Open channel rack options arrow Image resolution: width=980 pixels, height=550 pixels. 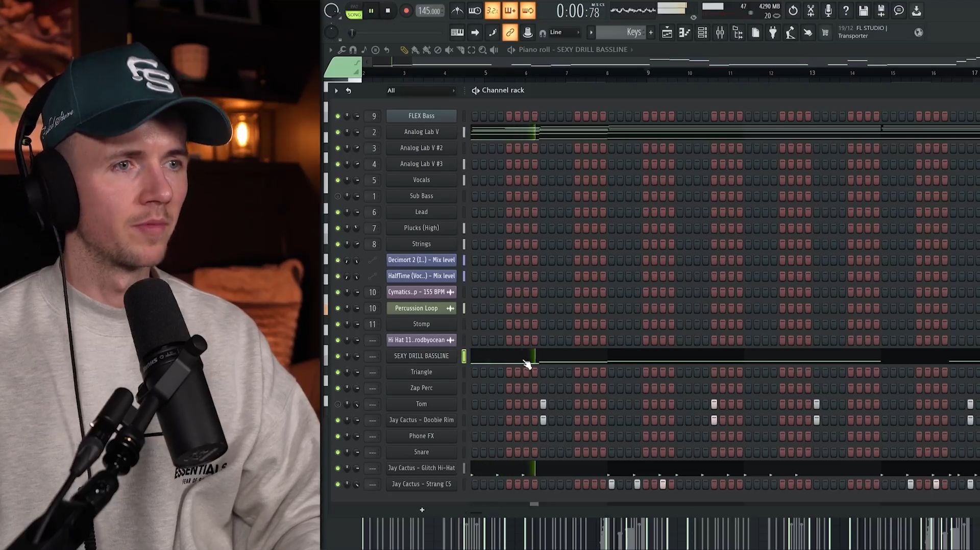click(336, 91)
